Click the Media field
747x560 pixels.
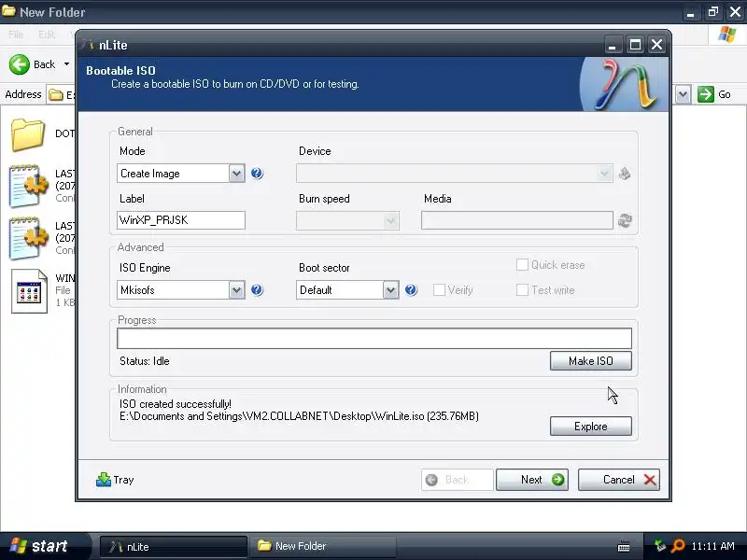coord(517,220)
